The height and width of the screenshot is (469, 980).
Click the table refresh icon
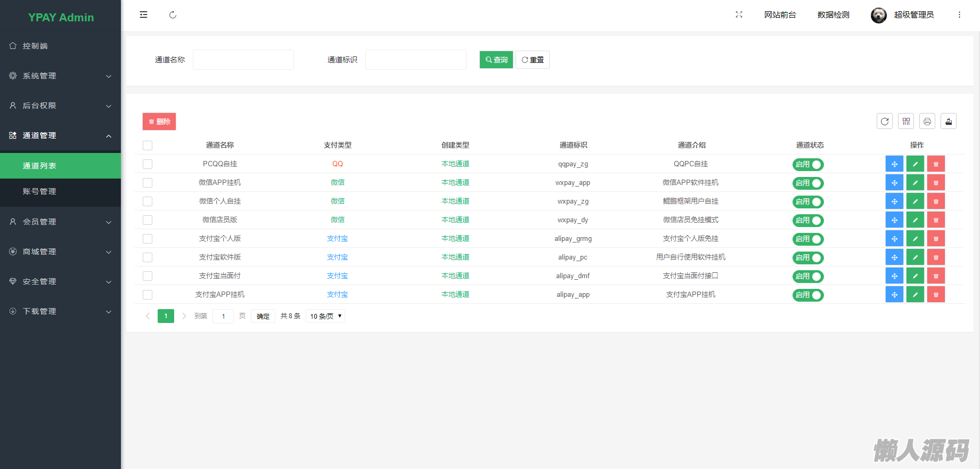[884, 122]
